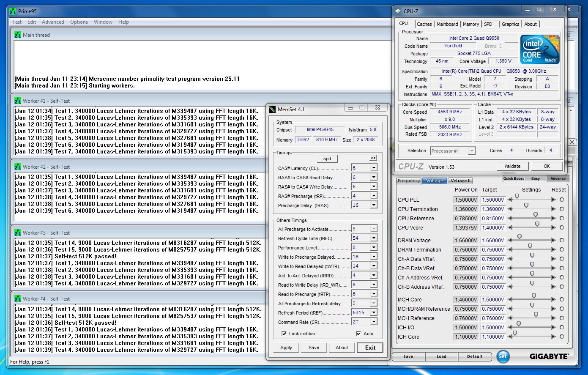Click the Intel Core 2 Quad logo in CPU-Z
588x375 pixels.
(540, 49)
